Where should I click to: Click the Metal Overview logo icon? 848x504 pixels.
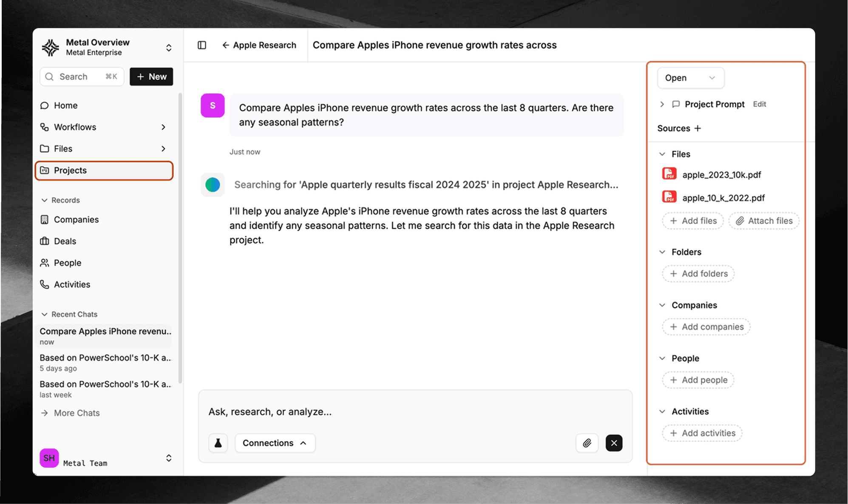51,47
